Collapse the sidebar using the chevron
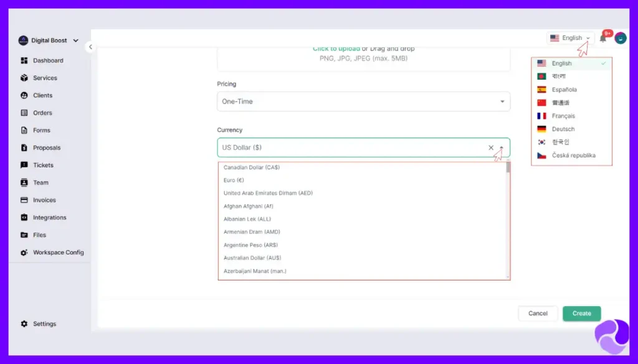Viewport: 638px width, 364px height. pos(90,47)
